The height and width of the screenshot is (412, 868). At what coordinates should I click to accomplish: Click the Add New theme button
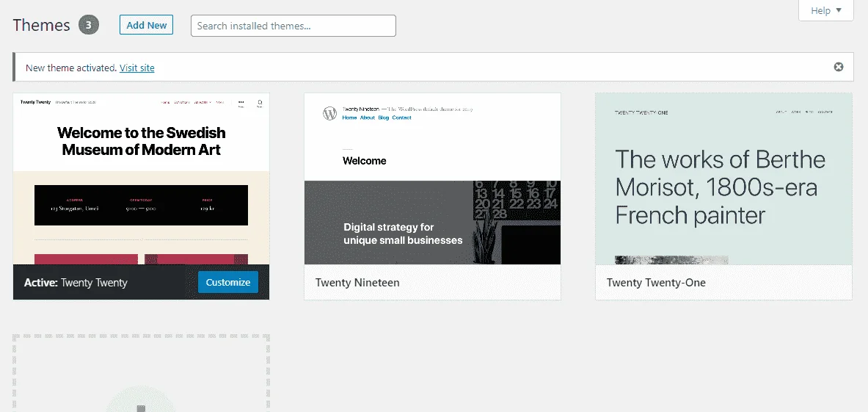[146, 25]
